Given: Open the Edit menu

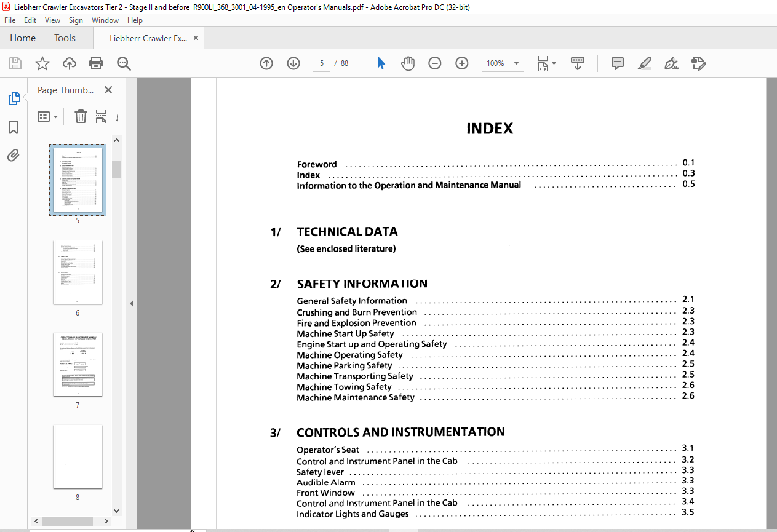Looking at the screenshot, I should (30, 20).
